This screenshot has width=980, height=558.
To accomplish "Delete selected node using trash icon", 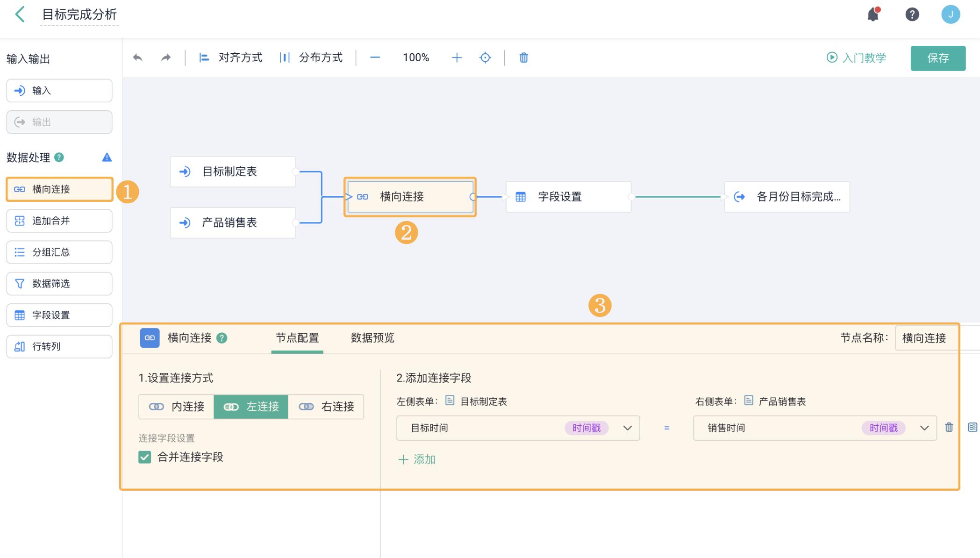I will tap(523, 57).
